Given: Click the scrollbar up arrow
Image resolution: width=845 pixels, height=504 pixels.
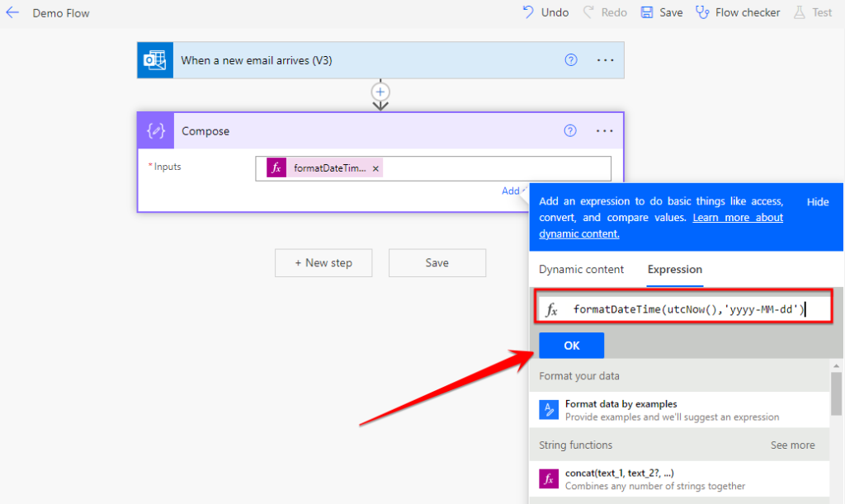Looking at the screenshot, I should 836,365.
